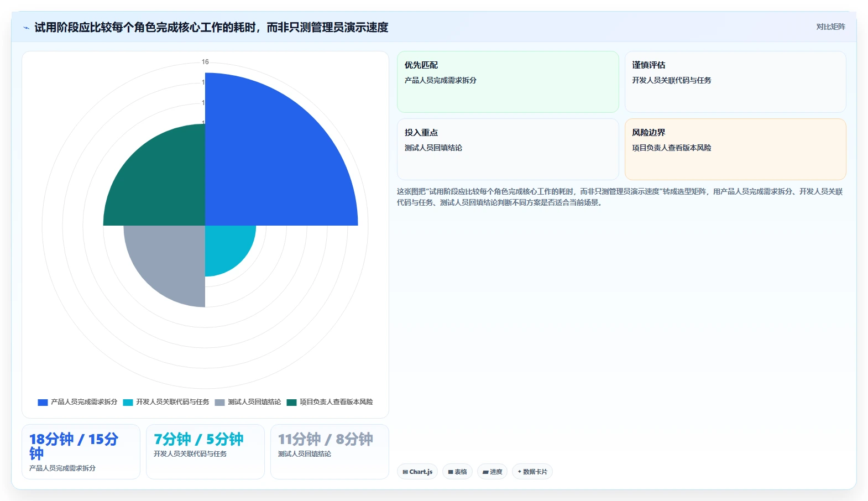The height and width of the screenshot is (501, 868).
Task: Open the 优先匹配 card
Action: point(508,82)
